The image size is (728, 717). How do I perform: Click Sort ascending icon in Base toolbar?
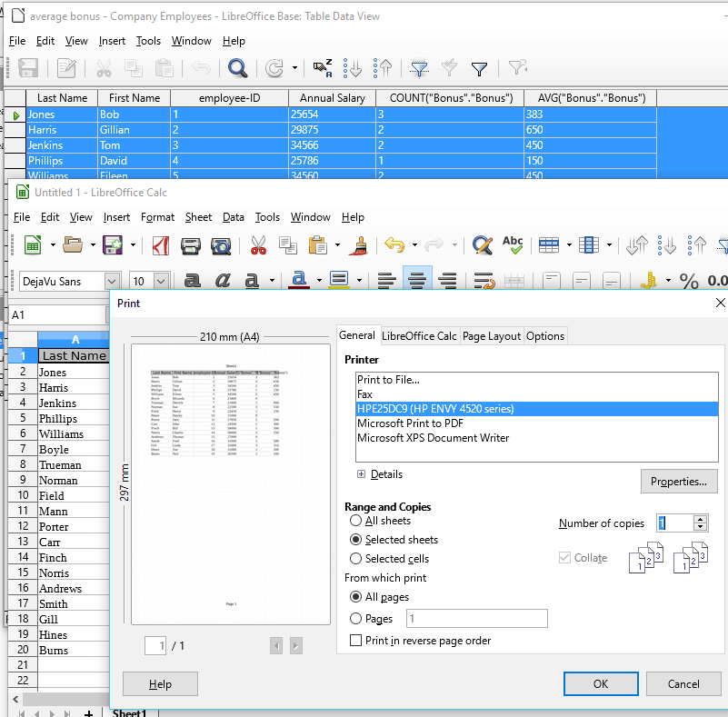pos(353,68)
